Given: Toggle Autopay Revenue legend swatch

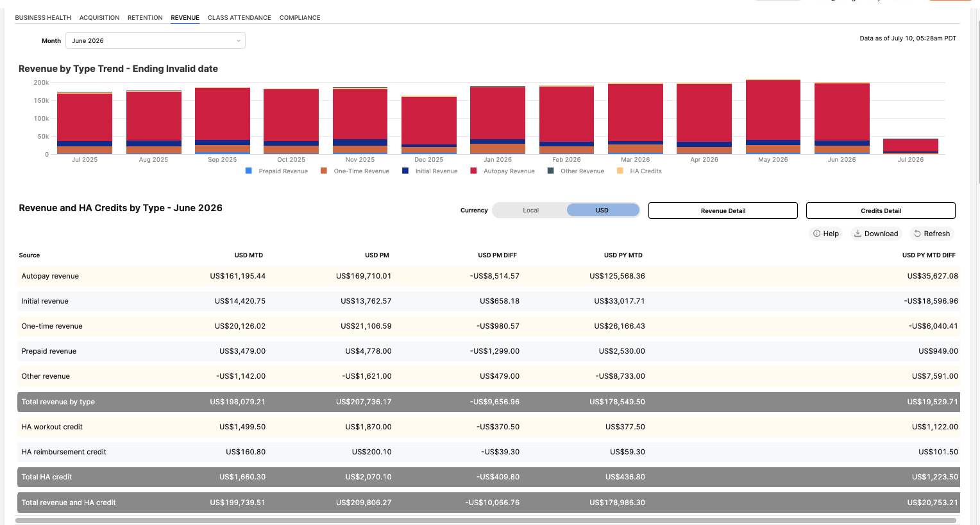Looking at the screenshot, I should [x=473, y=171].
